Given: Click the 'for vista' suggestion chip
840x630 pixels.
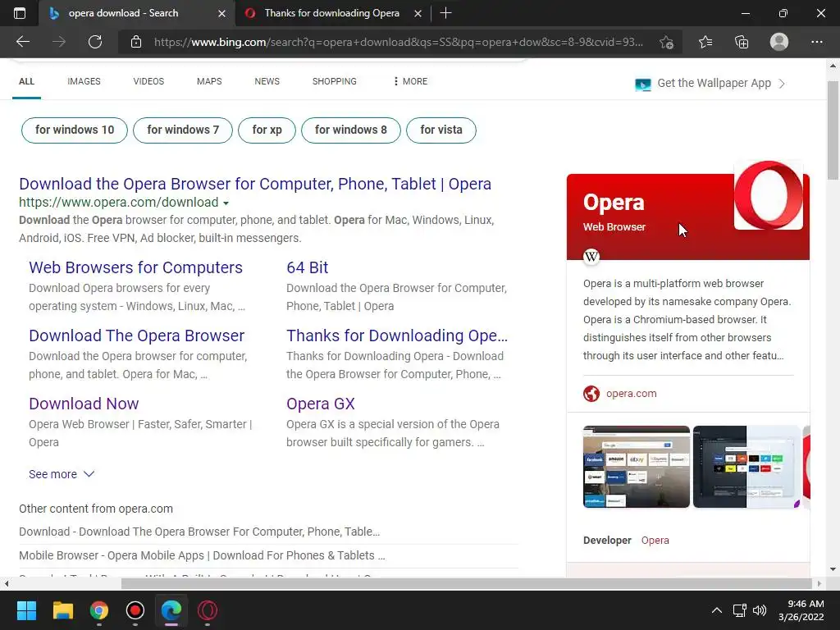Looking at the screenshot, I should (x=441, y=130).
